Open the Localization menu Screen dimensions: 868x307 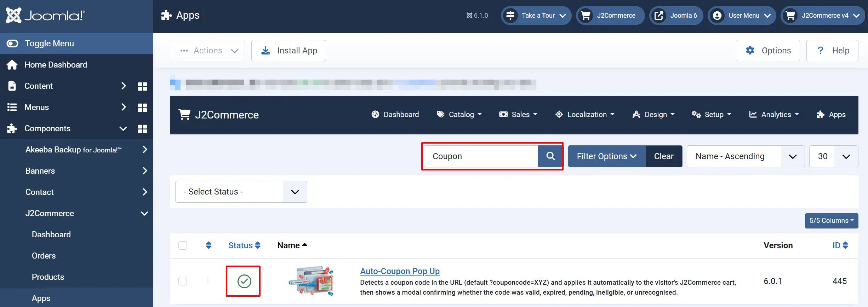click(x=585, y=115)
